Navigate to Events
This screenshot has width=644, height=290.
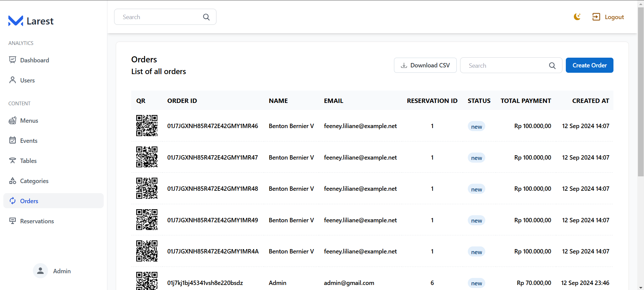coord(29,141)
